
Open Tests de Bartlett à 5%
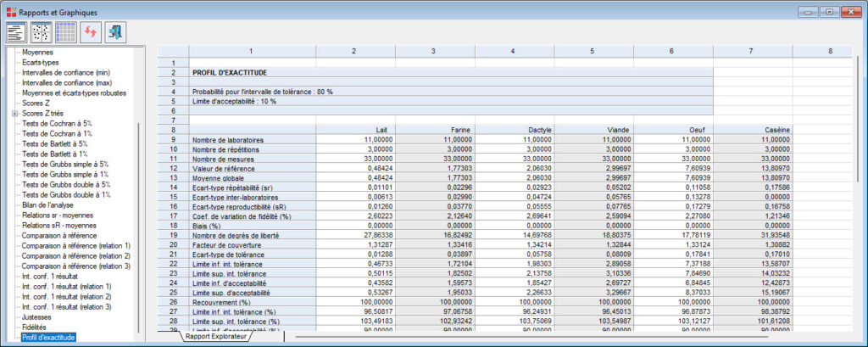click(55, 143)
